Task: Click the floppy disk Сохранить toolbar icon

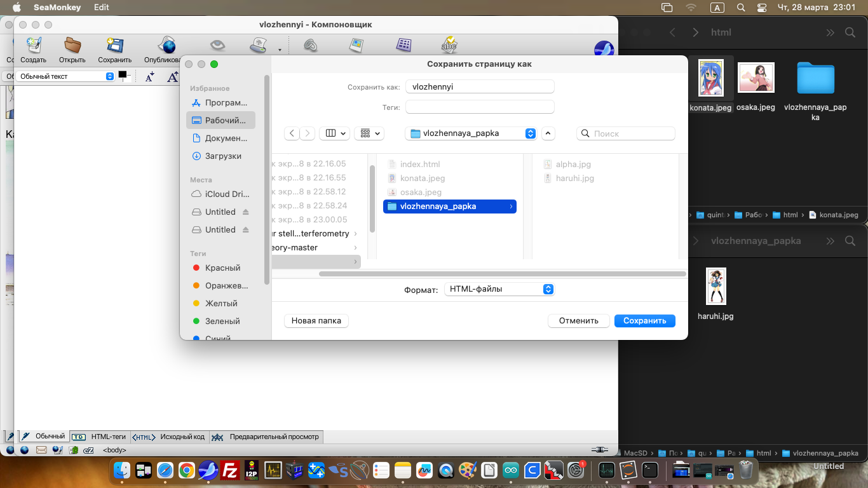Action: tap(114, 46)
